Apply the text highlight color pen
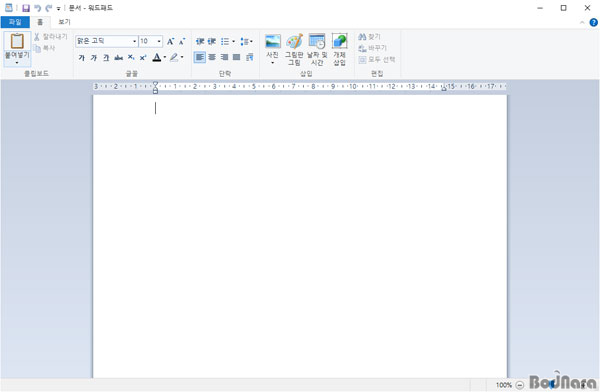This screenshot has width=600, height=392. tap(174, 57)
